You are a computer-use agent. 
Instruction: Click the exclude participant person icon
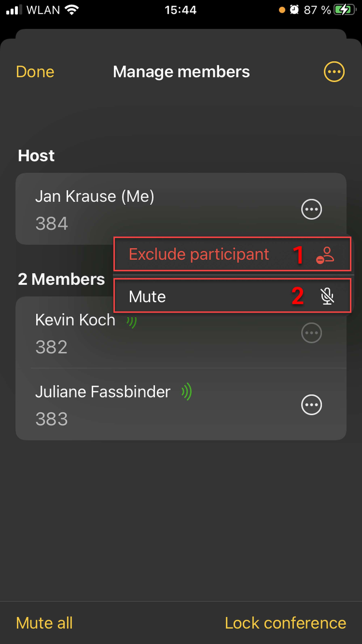(x=325, y=255)
